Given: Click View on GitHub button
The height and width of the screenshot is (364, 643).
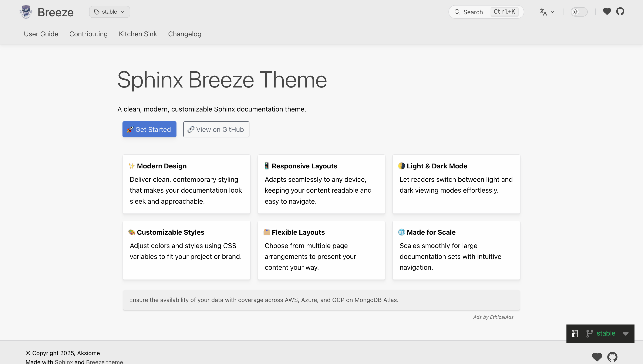Looking at the screenshot, I should tap(216, 129).
